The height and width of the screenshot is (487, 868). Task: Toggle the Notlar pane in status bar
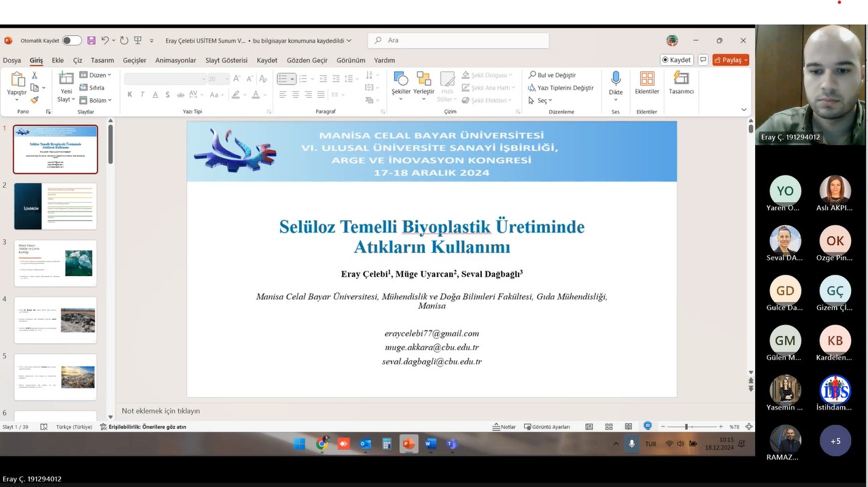click(504, 427)
